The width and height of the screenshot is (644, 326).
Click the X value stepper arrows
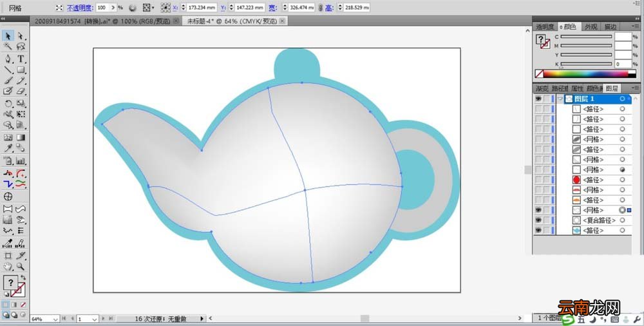(x=184, y=8)
